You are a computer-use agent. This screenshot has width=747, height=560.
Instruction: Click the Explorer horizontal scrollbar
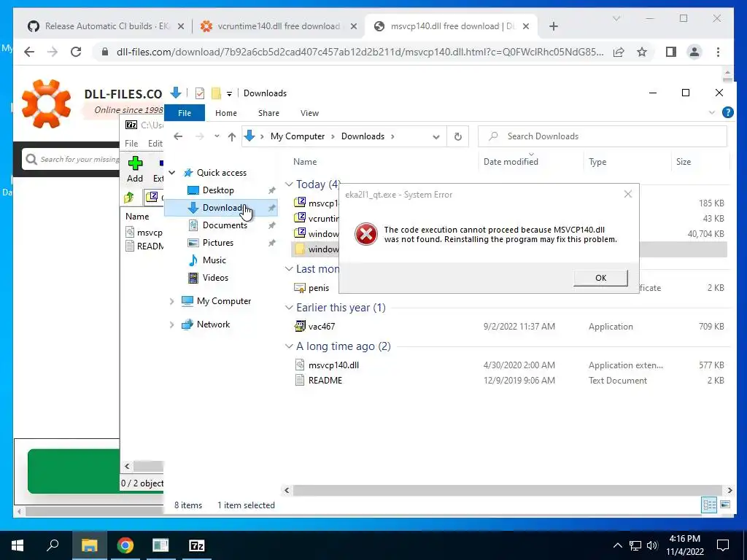click(508, 490)
